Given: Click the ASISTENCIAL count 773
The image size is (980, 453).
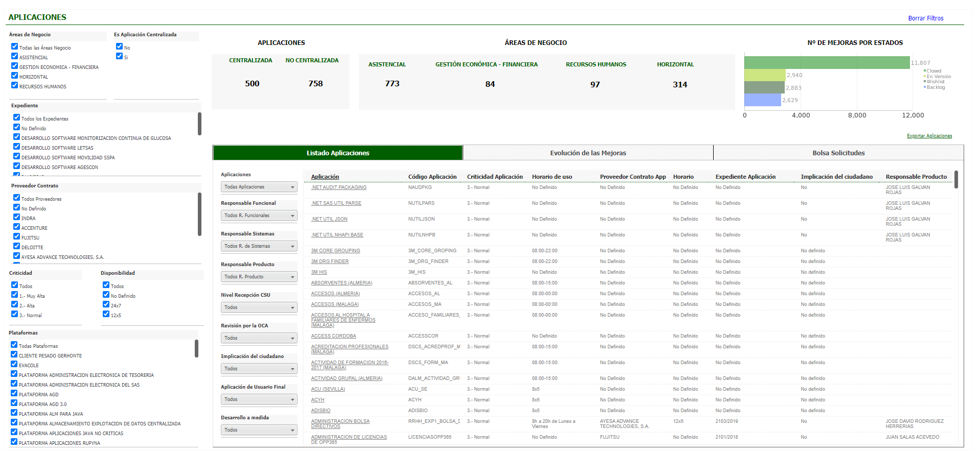Looking at the screenshot, I should [392, 84].
